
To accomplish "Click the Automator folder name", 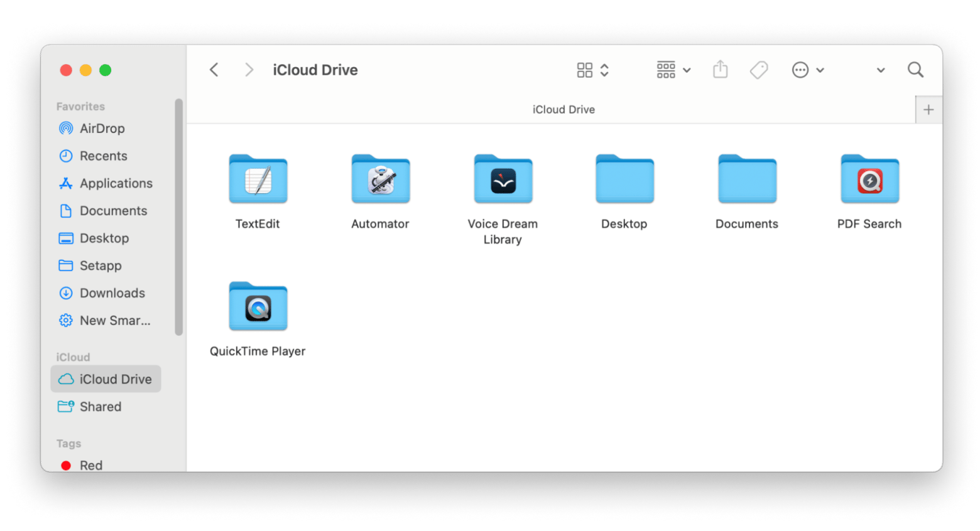I will (380, 224).
